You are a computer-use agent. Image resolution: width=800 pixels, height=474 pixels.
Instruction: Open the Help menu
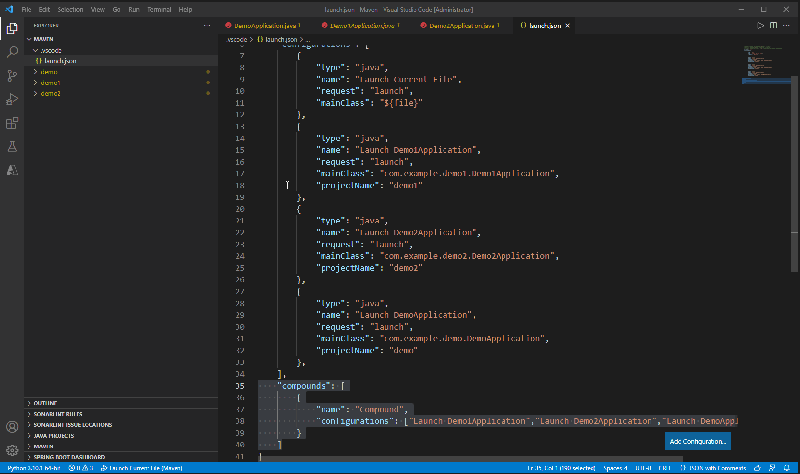pos(185,9)
